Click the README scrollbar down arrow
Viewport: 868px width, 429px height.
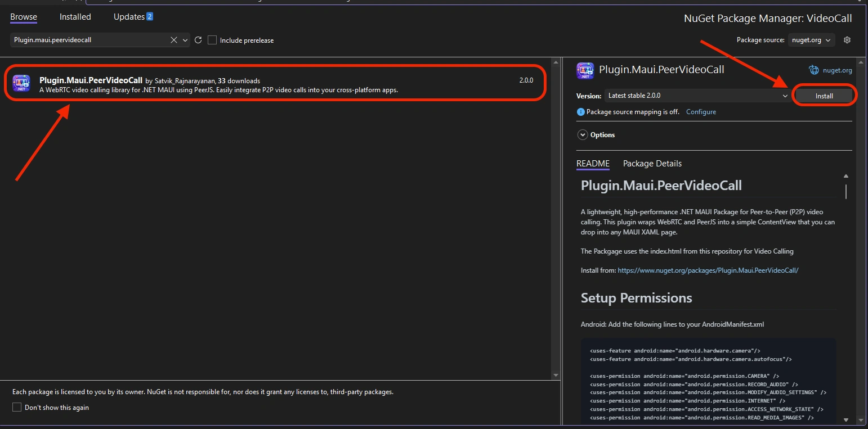coord(845,419)
